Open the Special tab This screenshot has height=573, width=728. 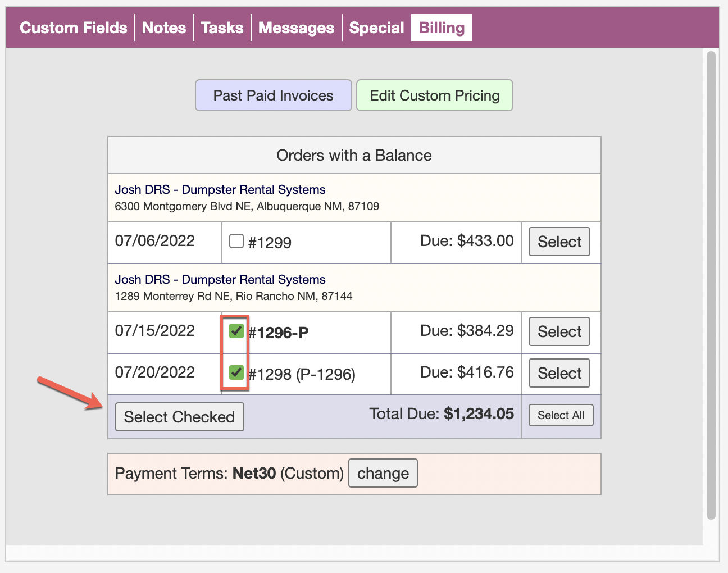click(x=376, y=28)
